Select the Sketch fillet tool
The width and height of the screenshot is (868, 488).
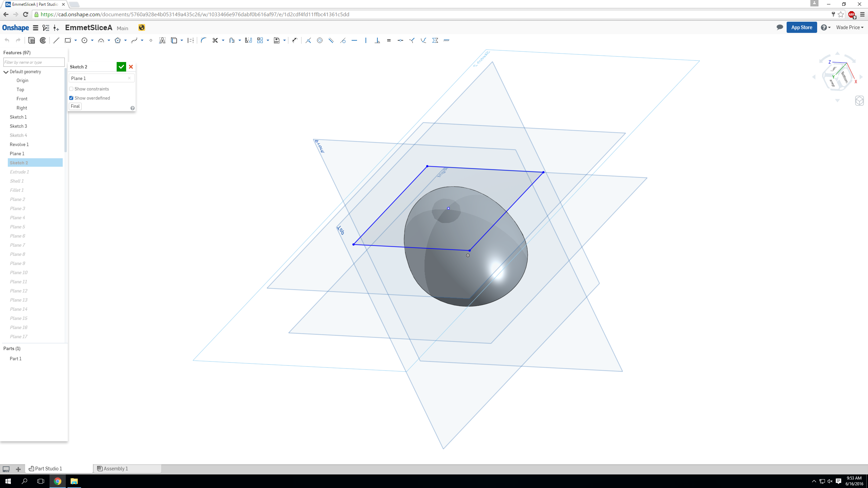click(x=203, y=40)
